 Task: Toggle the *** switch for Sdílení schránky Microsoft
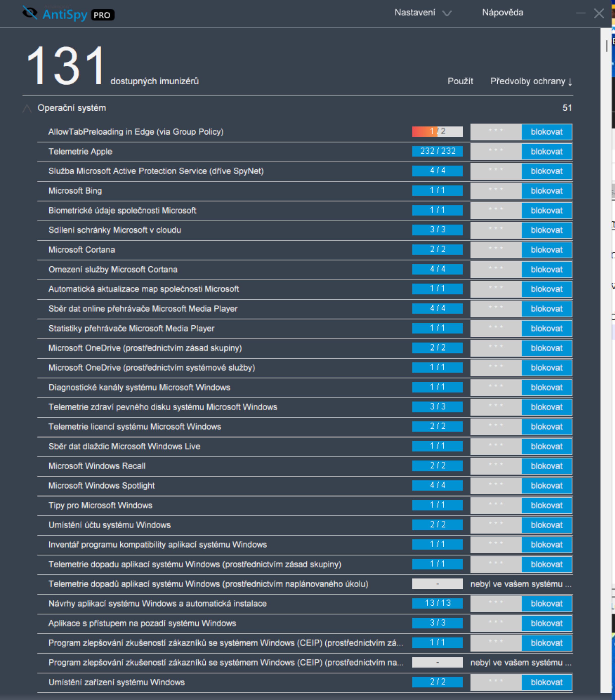(x=496, y=230)
